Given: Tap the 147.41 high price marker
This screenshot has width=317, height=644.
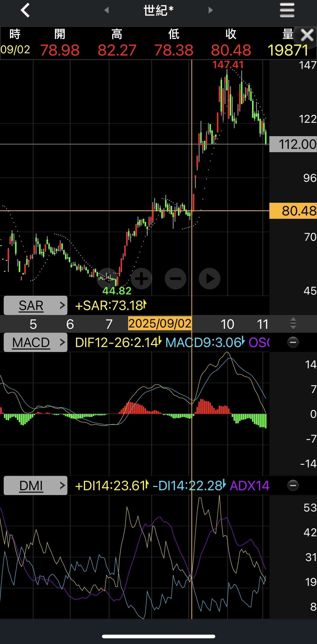Looking at the screenshot, I should (228, 65).
